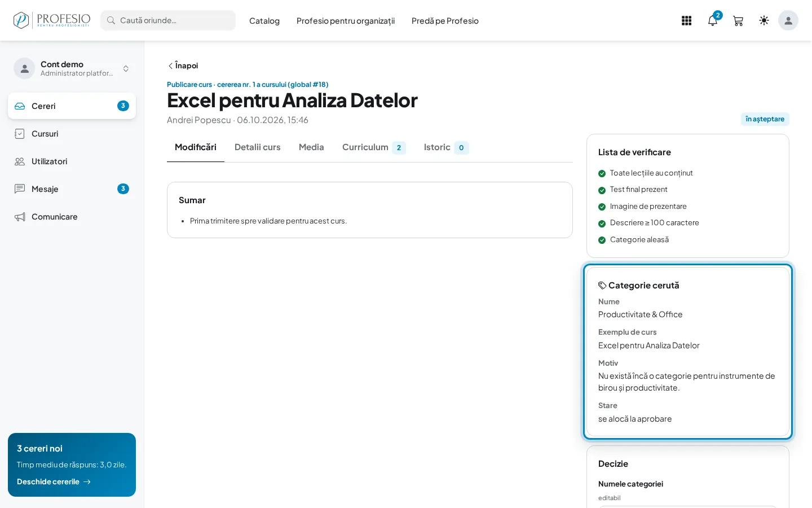
Task: Click the Cereri badge showing 3
Action: [x=123, y=106]
